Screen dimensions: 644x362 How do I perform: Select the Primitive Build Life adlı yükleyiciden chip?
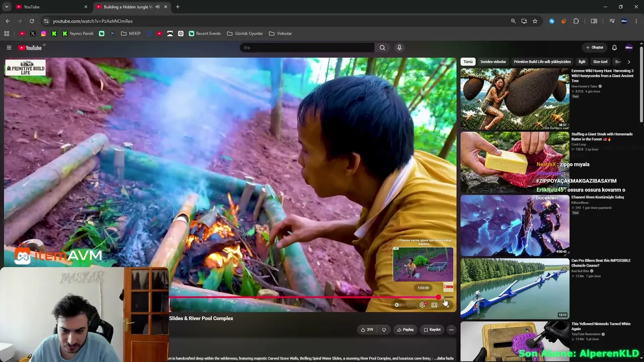click(x=542, y=62)
